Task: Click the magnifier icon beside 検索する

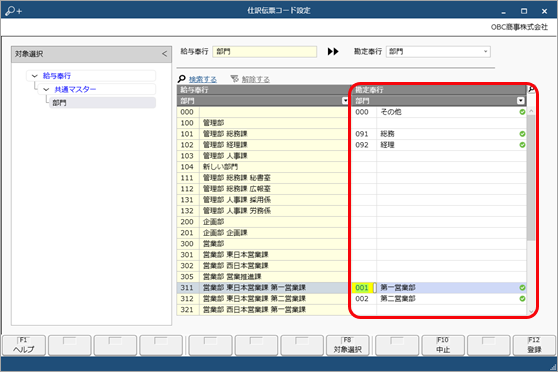Action: (x=182, y=79)
